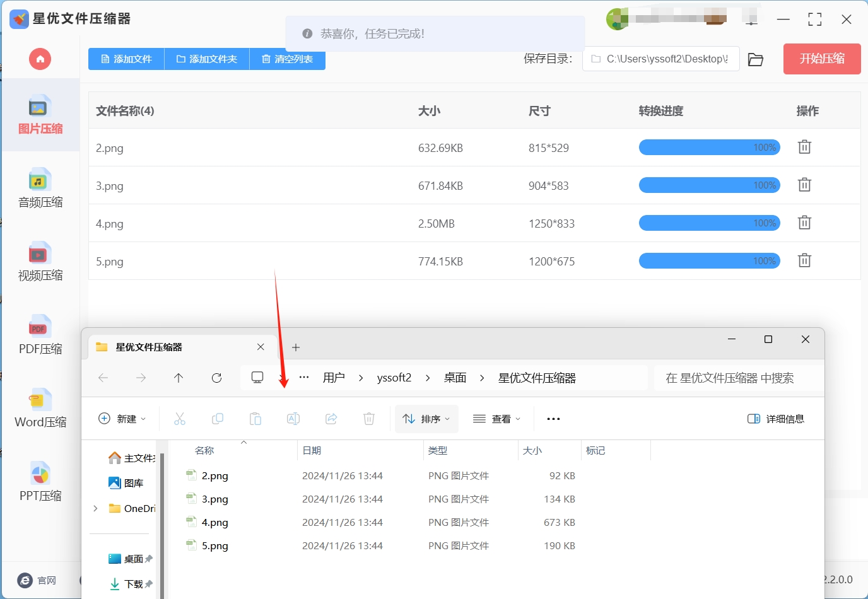
Task: Click the Paste icon in Explorer toolbar
Action: click(255, 419)
